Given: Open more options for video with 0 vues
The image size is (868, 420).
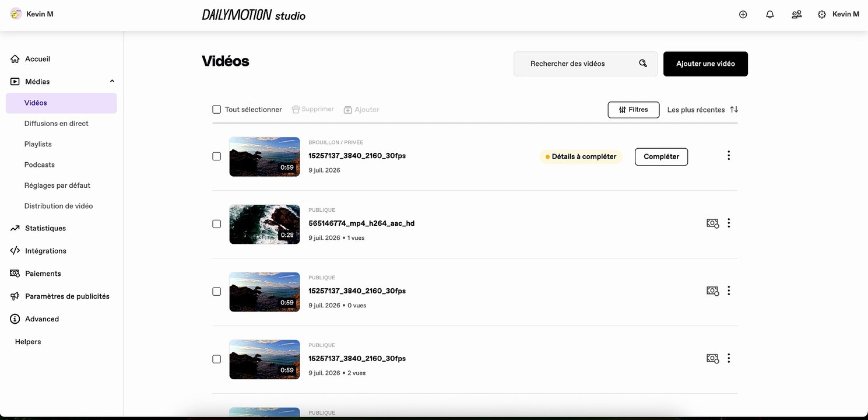Looking at the screenshot, I should tap(729, 290).
